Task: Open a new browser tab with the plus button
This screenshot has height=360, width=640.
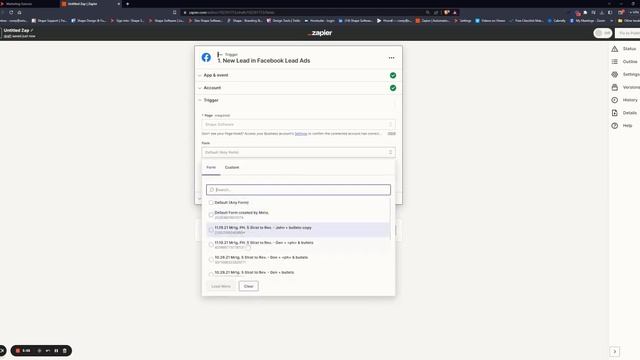Action: click(127, 4)
